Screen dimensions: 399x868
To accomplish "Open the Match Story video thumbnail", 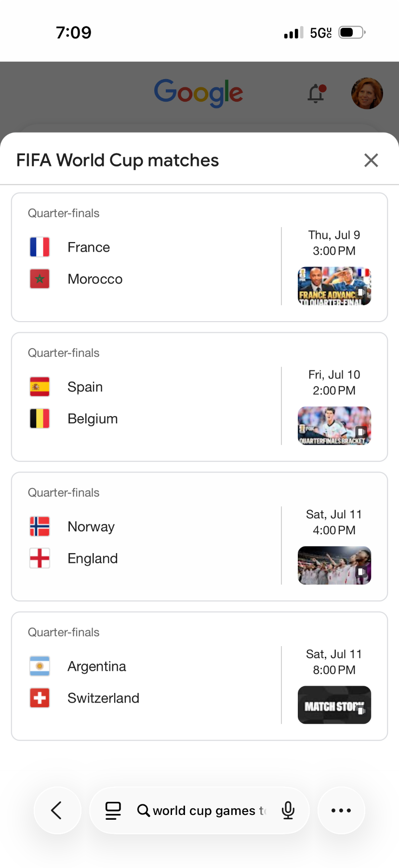I will 334,705.
